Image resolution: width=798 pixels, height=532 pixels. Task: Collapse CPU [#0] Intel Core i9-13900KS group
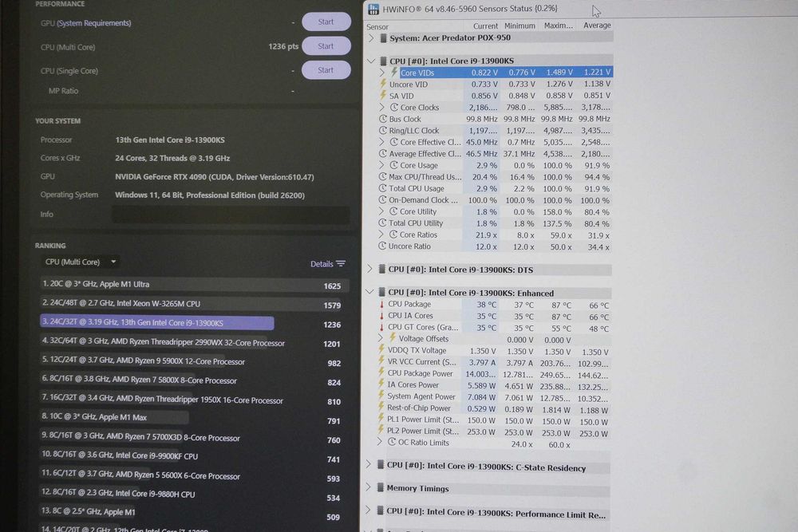pos(371,61)
